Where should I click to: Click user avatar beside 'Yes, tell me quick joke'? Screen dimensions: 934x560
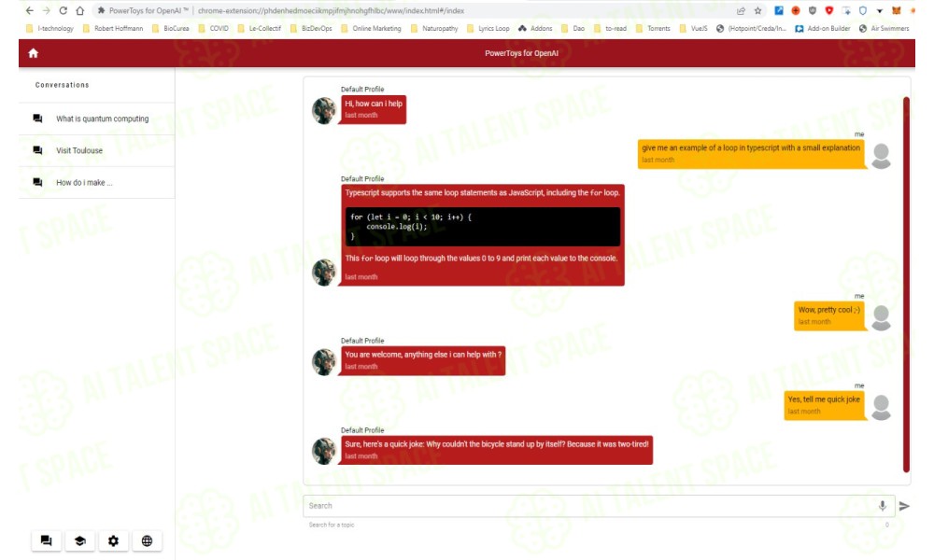(881, 407)
